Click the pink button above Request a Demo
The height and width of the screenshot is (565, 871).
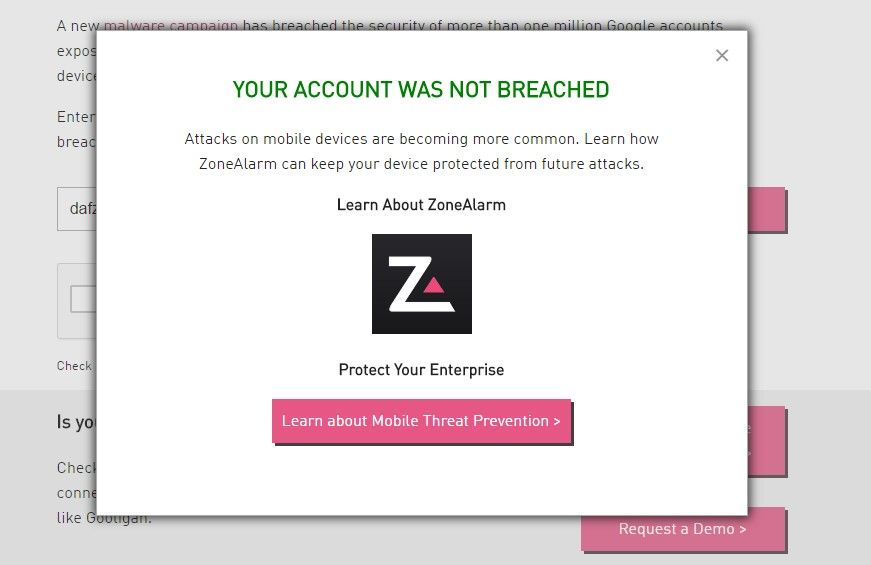(766, 440)
